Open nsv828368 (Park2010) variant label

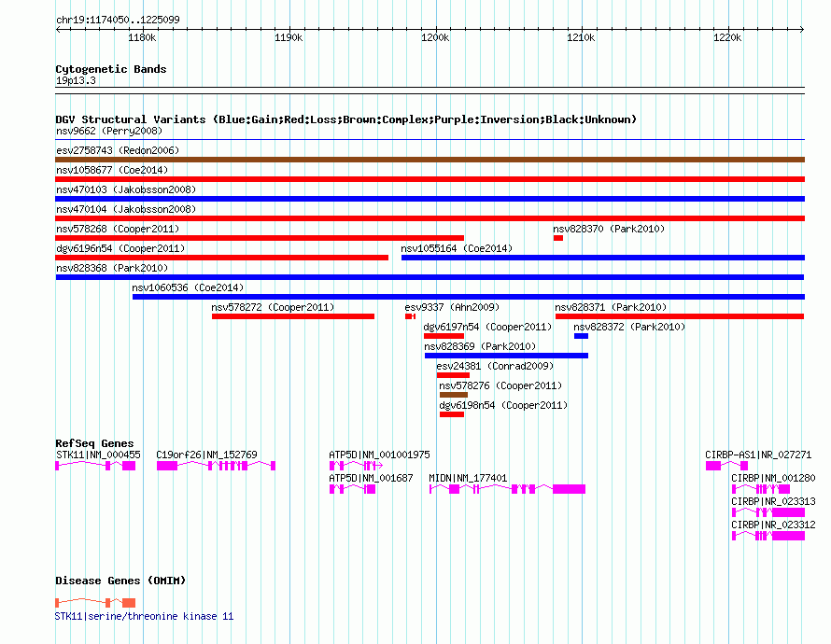pyautogui.click(x=112, y=268)
